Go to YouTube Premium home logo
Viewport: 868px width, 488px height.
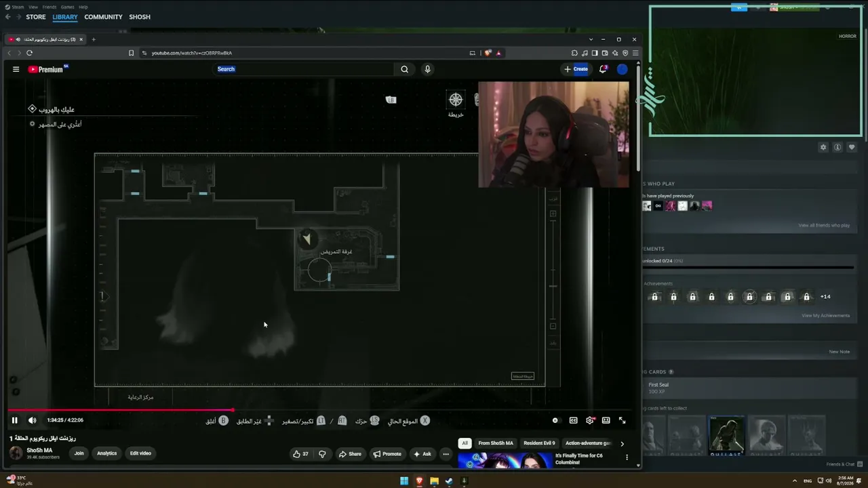click(47, 69)
